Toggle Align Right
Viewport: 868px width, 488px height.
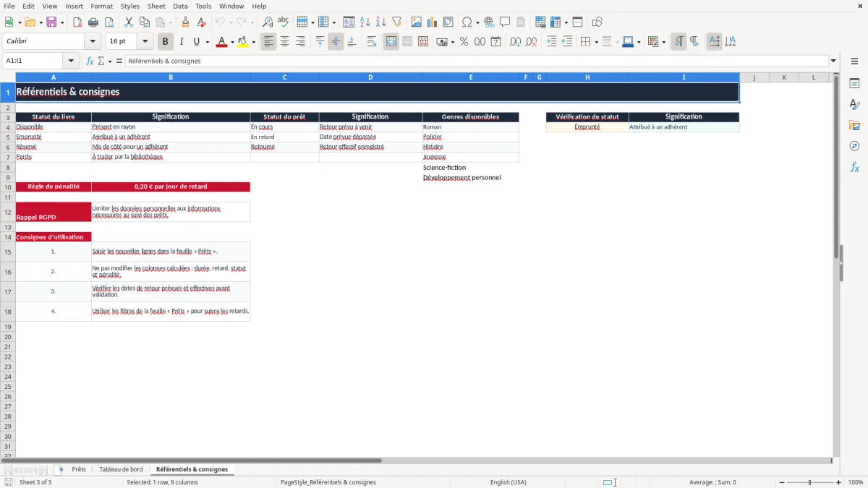[x=300, y=42]
